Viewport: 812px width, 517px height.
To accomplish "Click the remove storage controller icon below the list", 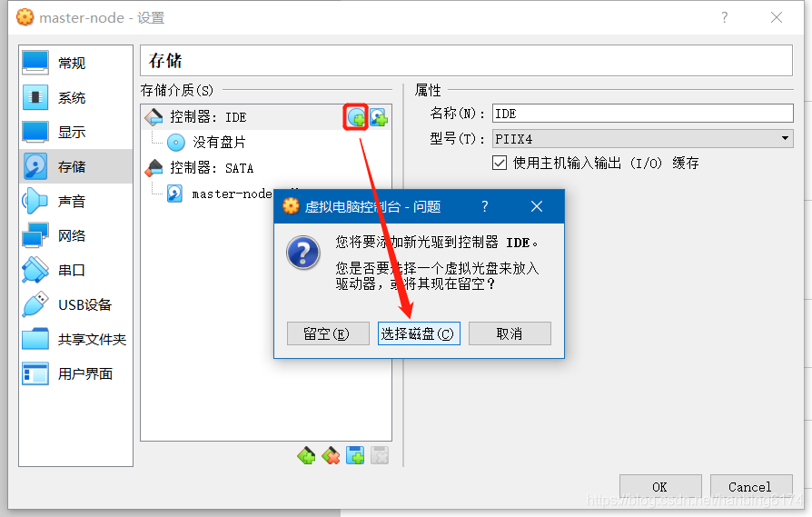I will (331, 455).
